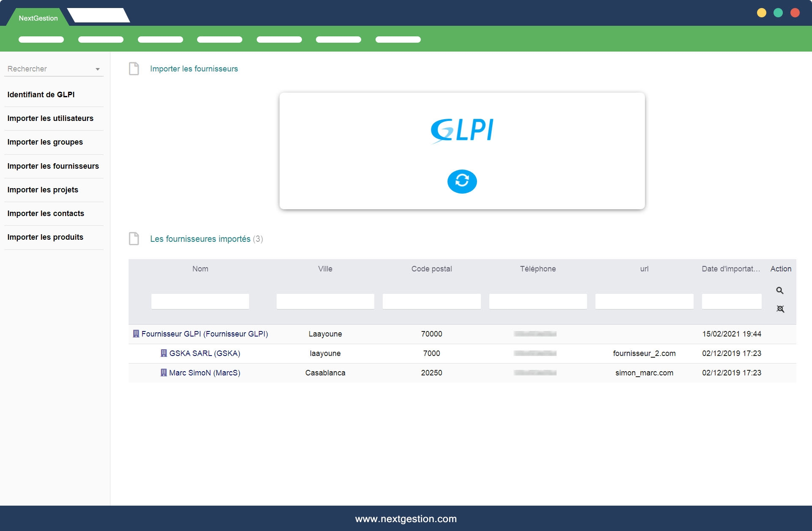Click the building icon beside Marc SimoN
The height and width of the screenshot is (531, 812).
point(164,372)
